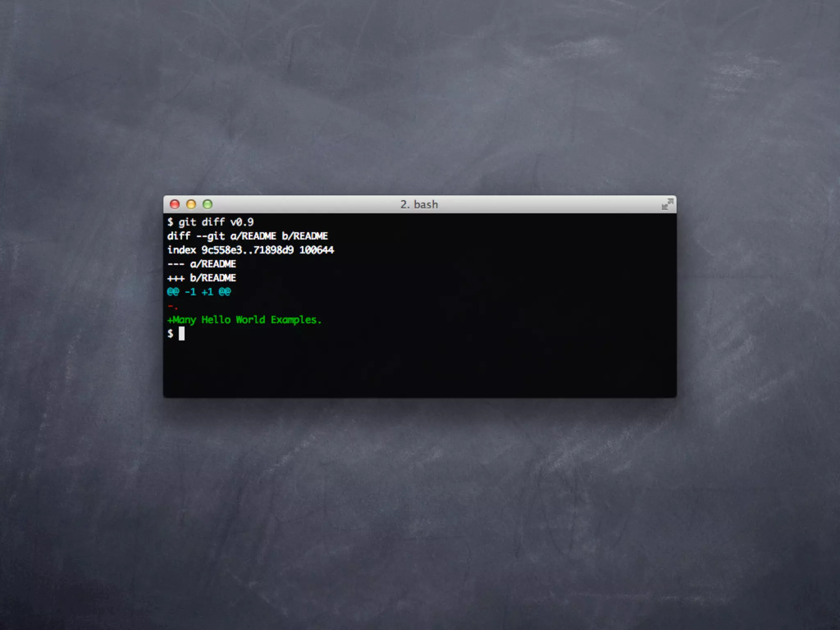Image resolution: width=840 pixels, height=630 pixels.
Task: Click the word 'World' in the green line
Action: tap(250, 320)
